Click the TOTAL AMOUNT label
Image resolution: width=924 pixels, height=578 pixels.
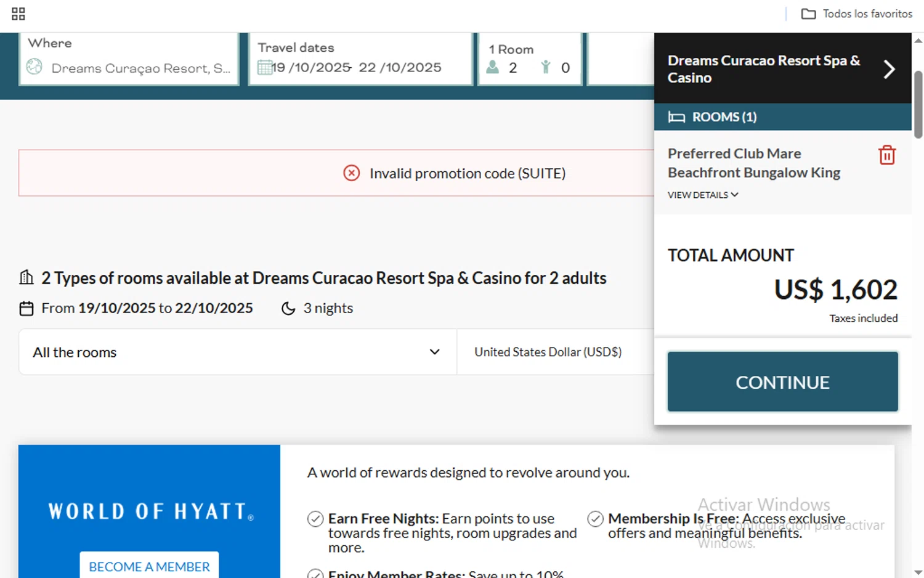point(731,255)
